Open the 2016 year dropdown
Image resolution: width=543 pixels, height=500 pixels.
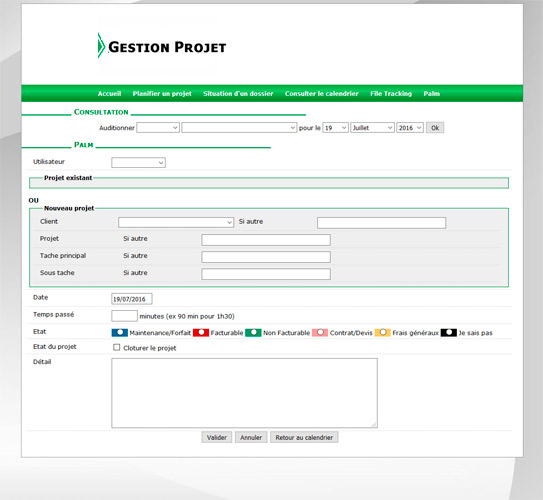click(x=410, y=128)
